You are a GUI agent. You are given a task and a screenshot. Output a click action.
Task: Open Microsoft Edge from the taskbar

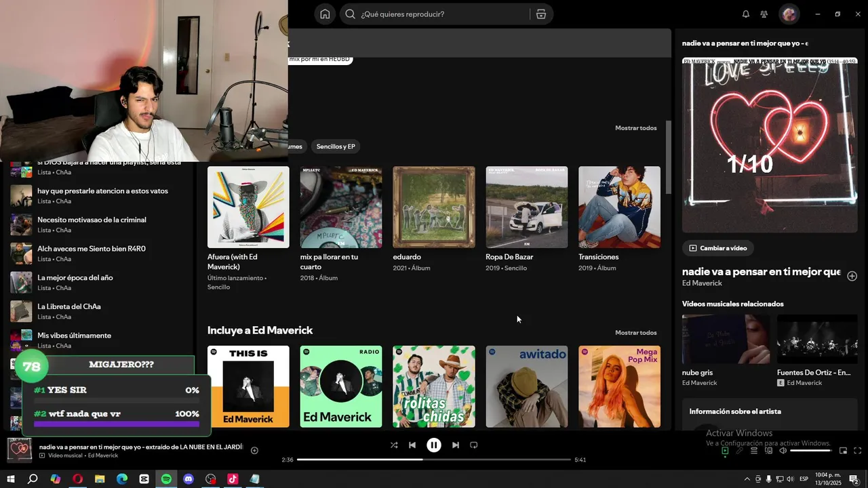[x=122, y=479]
